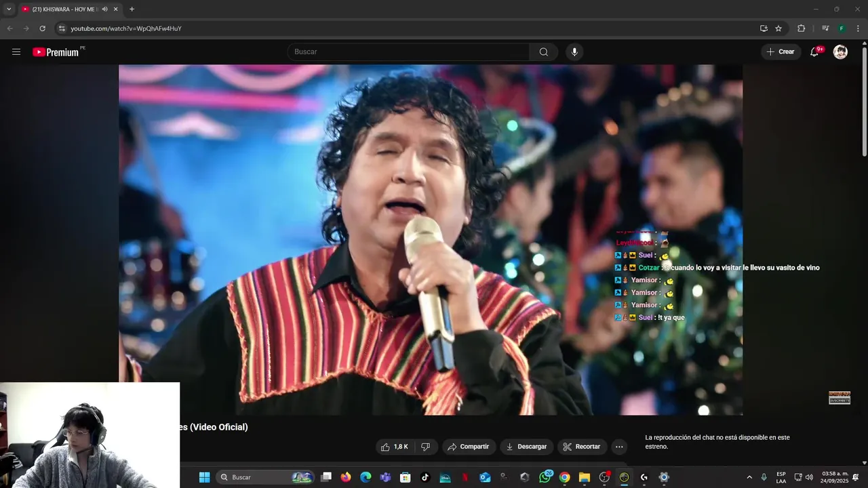
Task: Open Chrome three-dot menu
Action: click(858, 28)
